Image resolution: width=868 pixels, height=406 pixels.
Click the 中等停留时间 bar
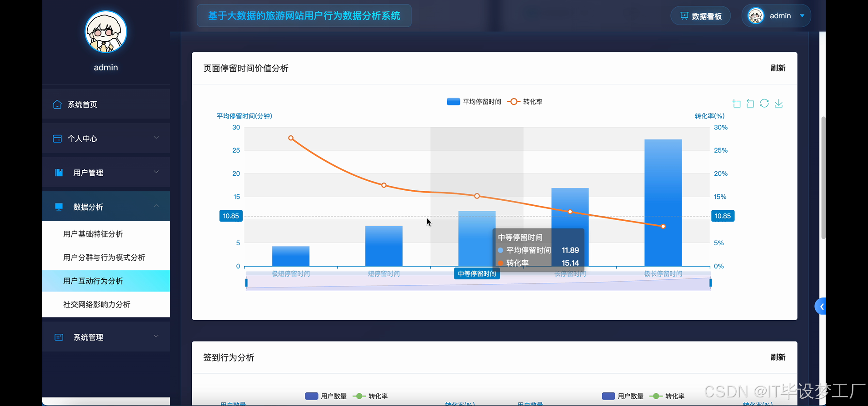coord(477,238)
